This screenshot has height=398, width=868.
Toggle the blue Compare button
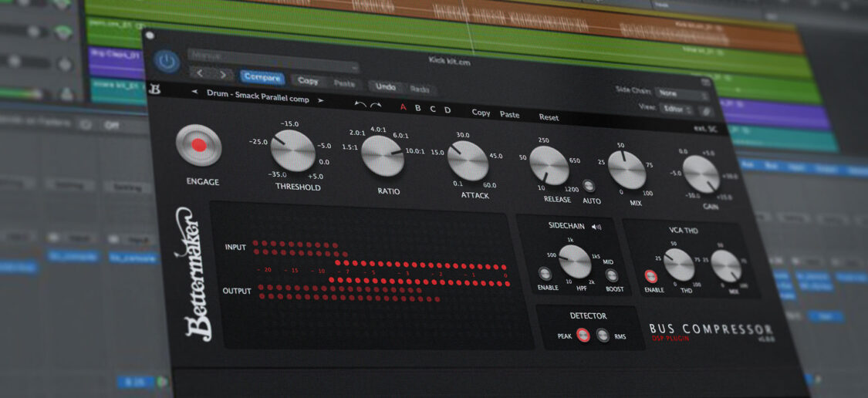(x=262, y=77)
